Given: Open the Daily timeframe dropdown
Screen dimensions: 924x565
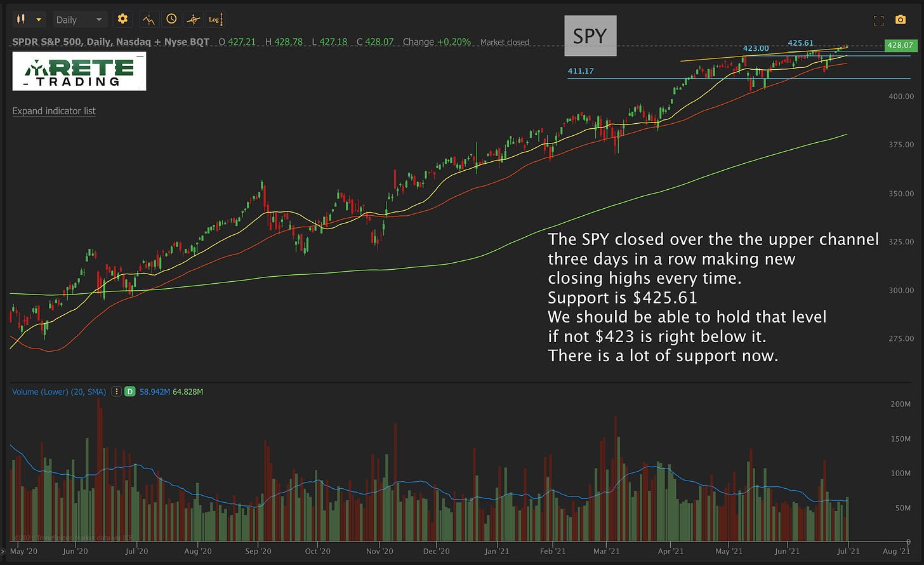Looking at the screenshot, I should [x=79, y=20].
